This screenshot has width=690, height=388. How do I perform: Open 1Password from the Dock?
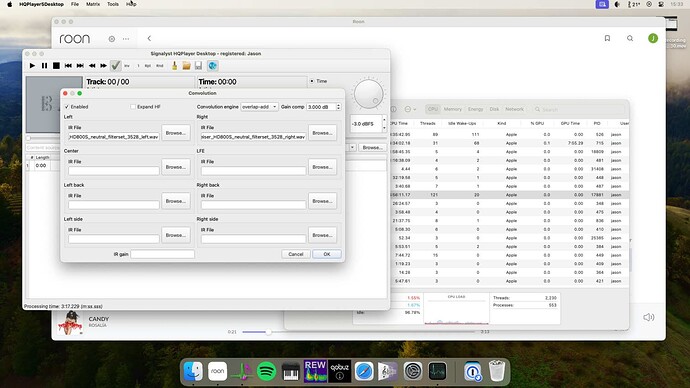pyautogui.click(x=473, y=371)
